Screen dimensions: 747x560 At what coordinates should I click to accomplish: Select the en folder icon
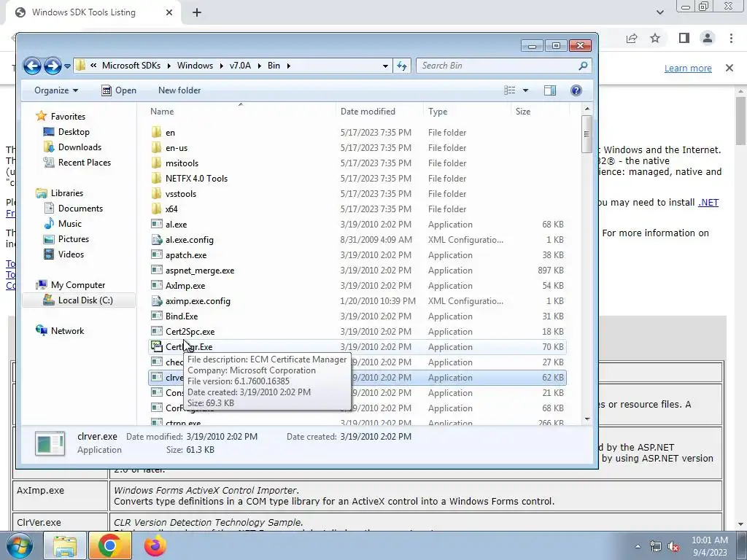(x=157, y=133)
